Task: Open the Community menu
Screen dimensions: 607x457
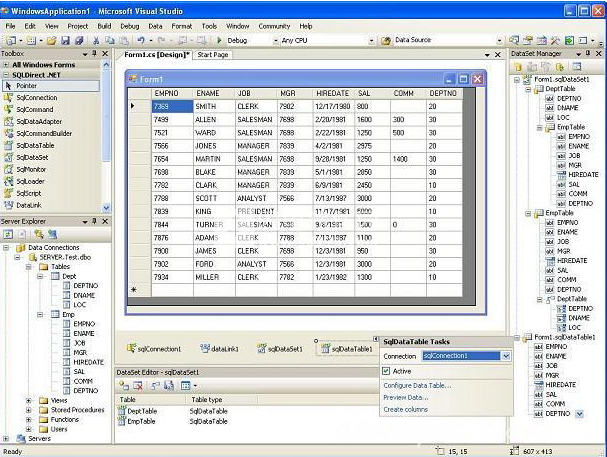Action: [x=274, y=26]
